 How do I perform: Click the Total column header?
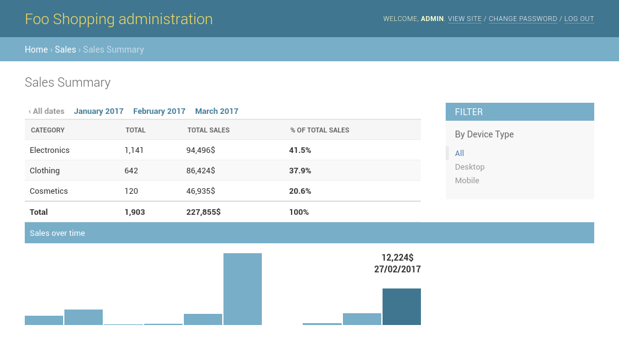pos(136,130)
